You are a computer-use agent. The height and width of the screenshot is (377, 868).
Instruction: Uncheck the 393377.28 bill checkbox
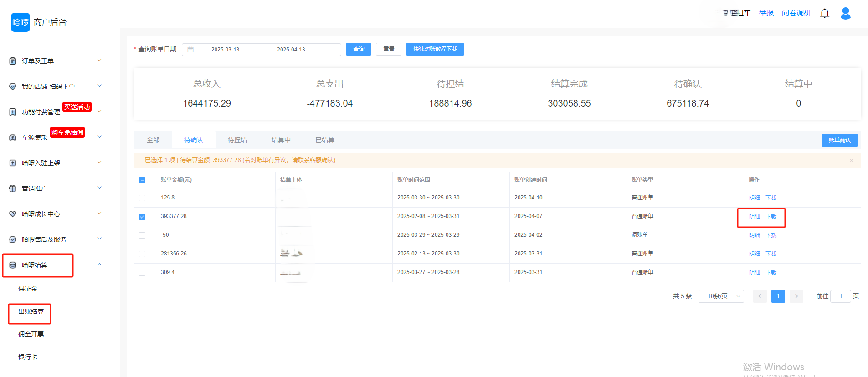pyautogui.click(x=142, y=217)
